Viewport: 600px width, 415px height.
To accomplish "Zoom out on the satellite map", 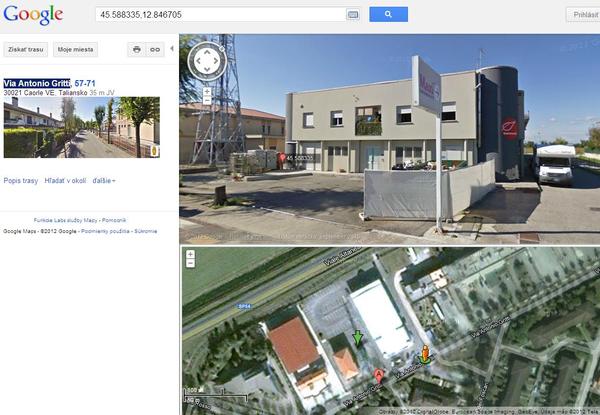I will (x=190, y=264).
